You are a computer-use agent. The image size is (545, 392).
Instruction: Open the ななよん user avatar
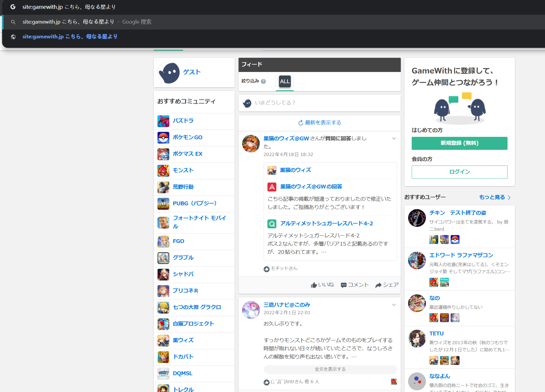(417, 381)
